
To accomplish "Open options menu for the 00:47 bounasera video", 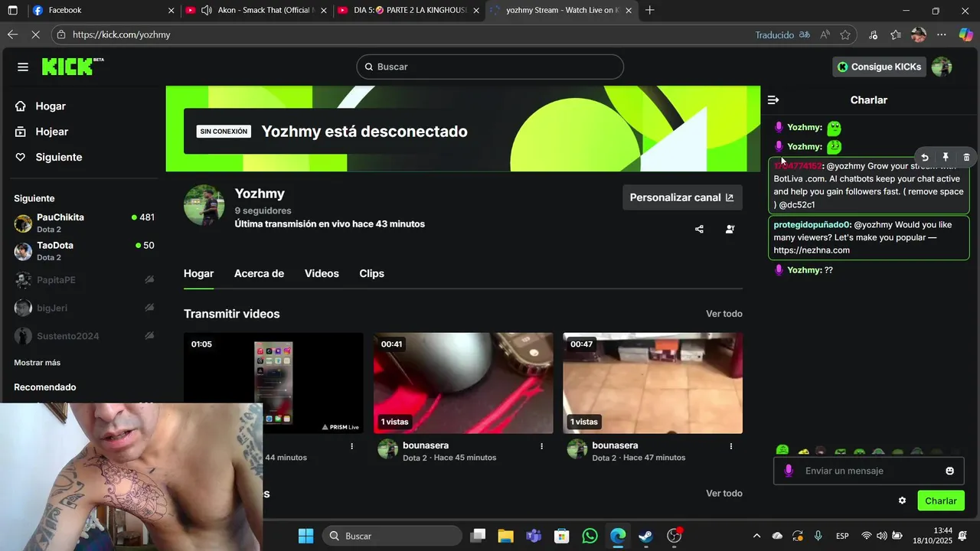I will 731,445.
